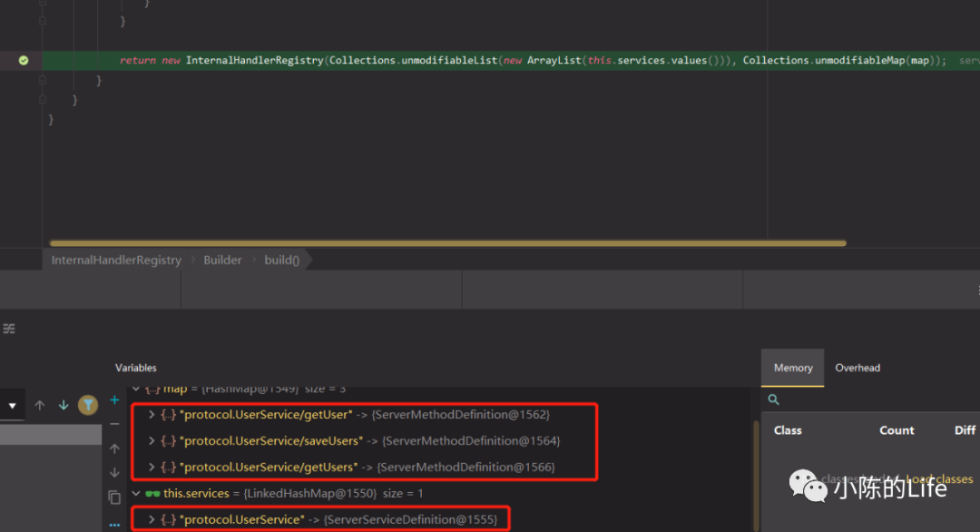980x532 pixels.
Task: Expand the protocol.UserService ServerServiceDefinition entry
Action: pyautogui.click(x=152, y=519)
